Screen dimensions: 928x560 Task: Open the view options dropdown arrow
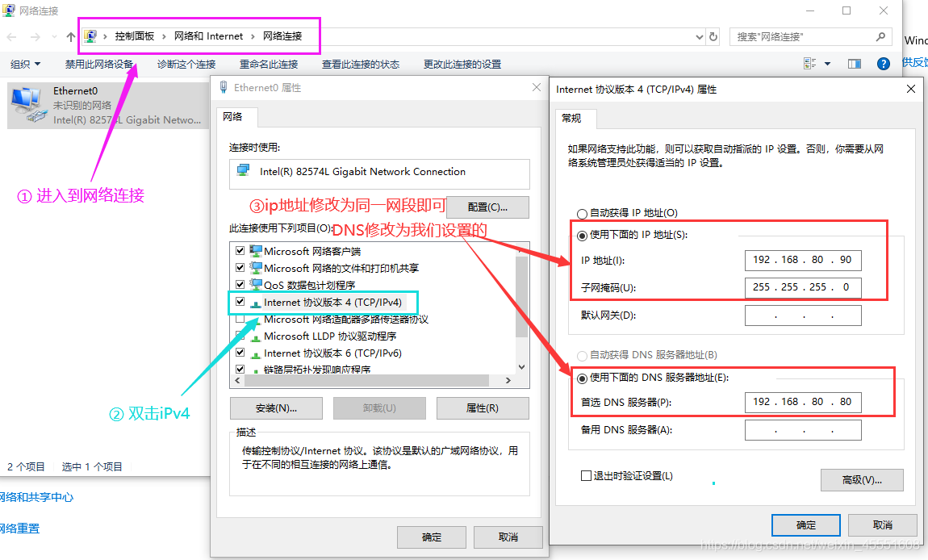coord(827,64)
